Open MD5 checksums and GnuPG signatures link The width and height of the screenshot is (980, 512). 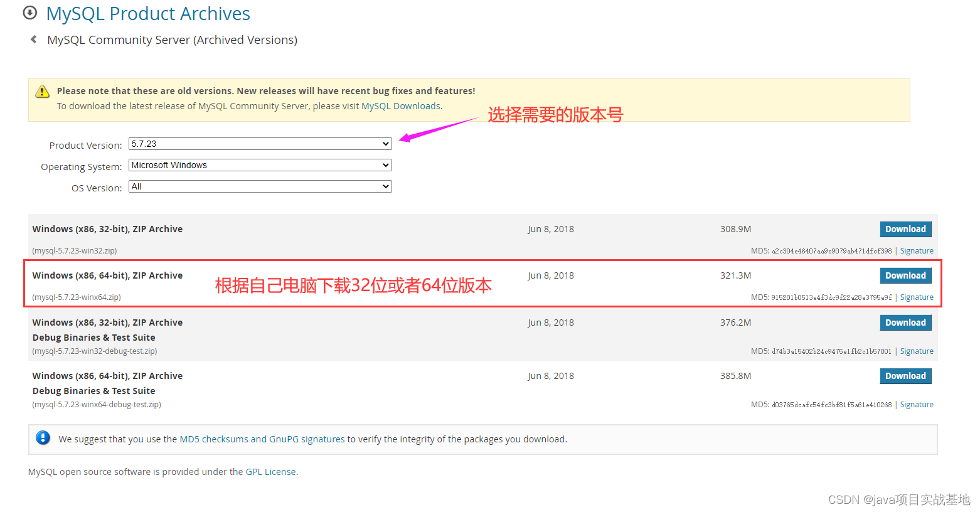coord(262,439)
